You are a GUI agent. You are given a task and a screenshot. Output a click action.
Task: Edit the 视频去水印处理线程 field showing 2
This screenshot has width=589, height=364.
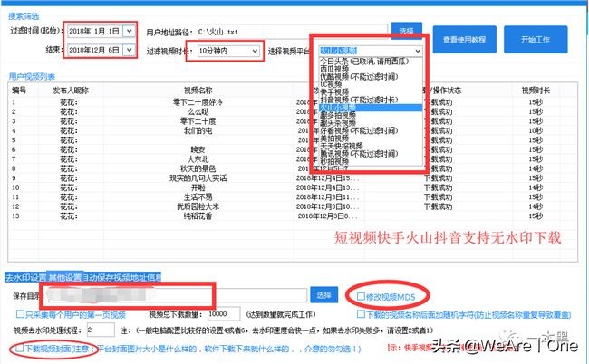tap(101, 330)
